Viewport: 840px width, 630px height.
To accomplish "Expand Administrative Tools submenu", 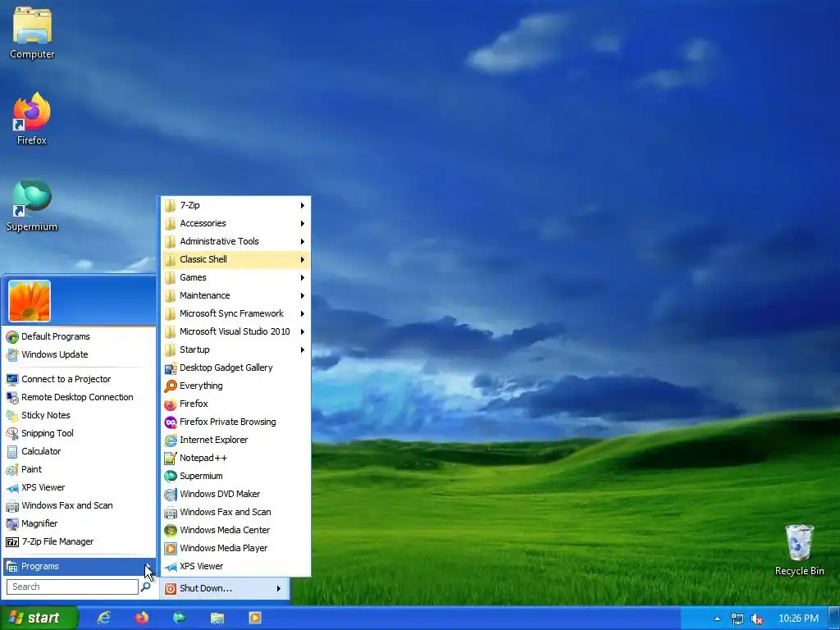I will coord(235,242).
